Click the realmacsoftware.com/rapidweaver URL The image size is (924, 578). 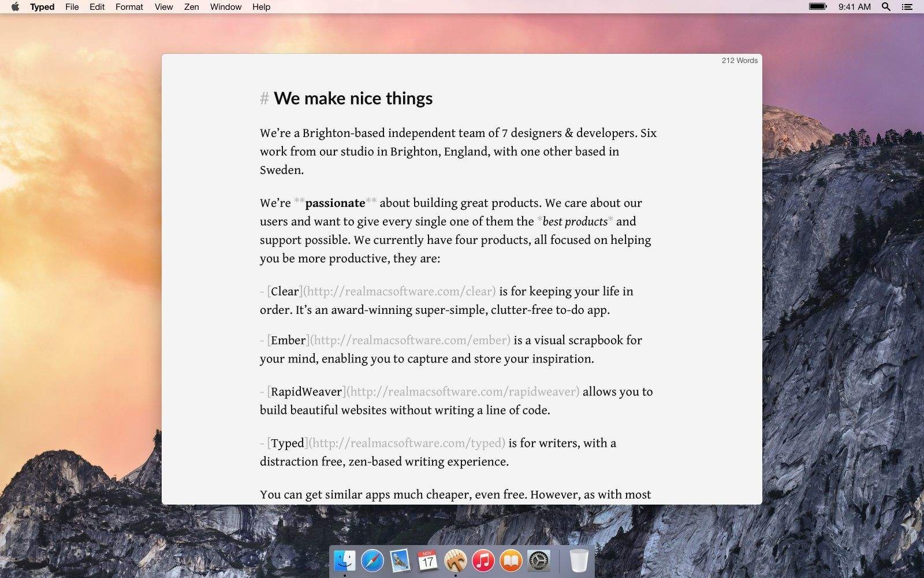[x=463, y=392]
